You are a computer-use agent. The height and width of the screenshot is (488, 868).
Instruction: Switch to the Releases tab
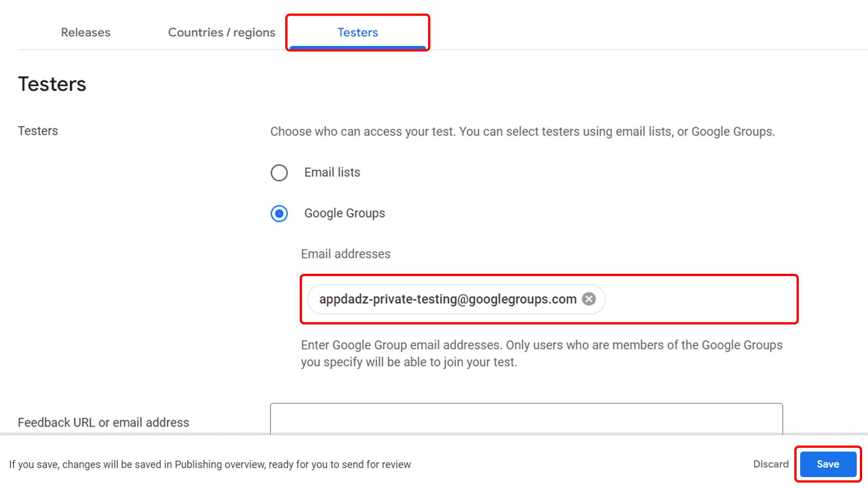(85, 32)
